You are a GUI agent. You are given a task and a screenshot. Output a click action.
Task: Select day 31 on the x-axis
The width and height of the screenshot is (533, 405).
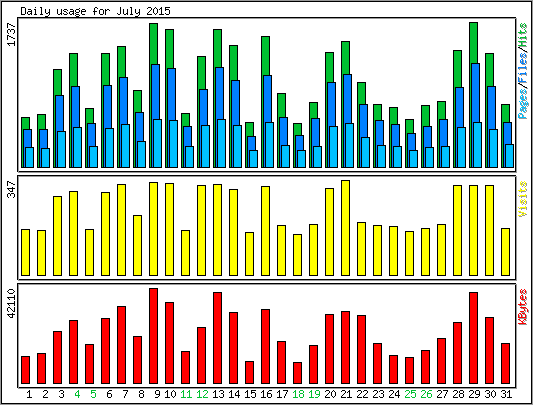coord(506,394)
